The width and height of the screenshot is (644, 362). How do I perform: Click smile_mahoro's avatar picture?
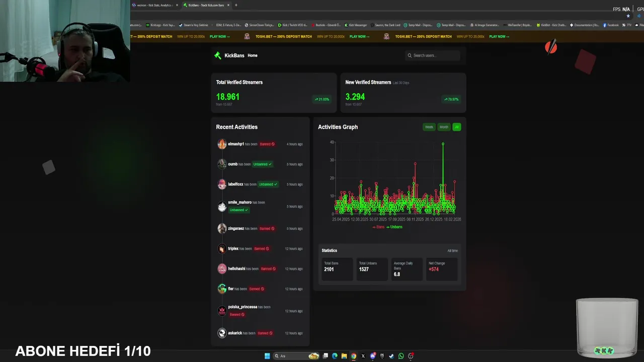click(x=222, y=206)
